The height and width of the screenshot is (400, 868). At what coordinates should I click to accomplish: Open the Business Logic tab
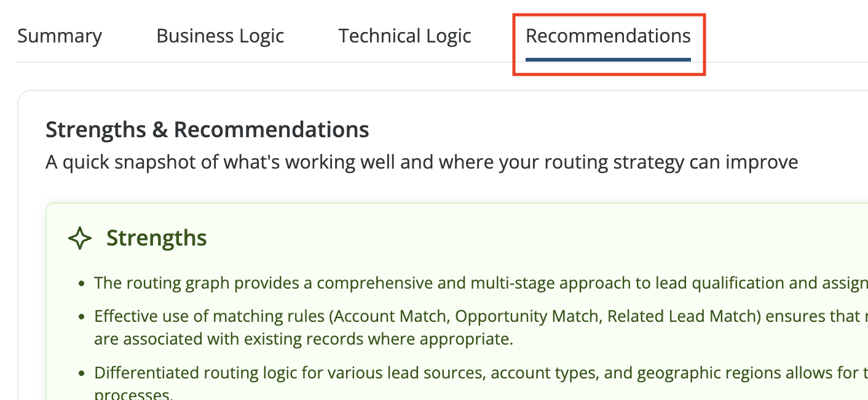coord(220,36)
